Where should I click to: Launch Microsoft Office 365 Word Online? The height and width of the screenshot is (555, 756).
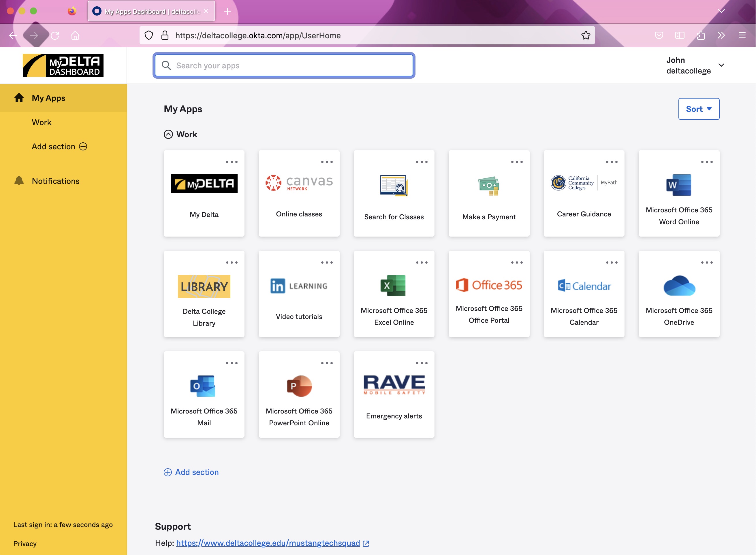(x=679, y=193)
